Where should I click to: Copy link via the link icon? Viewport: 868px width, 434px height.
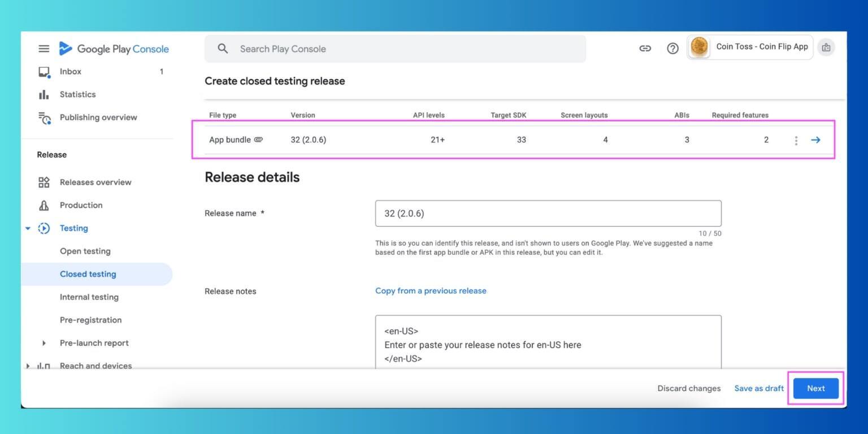click(x=645, y=49)
